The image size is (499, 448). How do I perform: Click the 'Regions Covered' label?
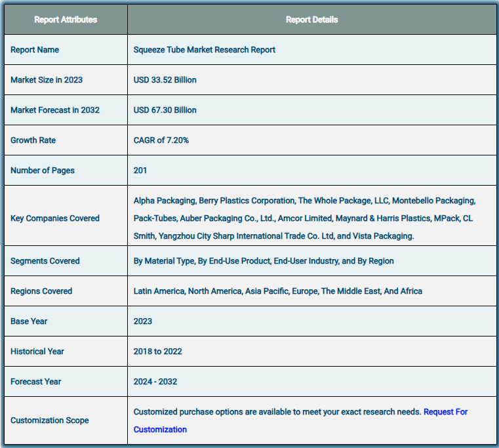41,291
